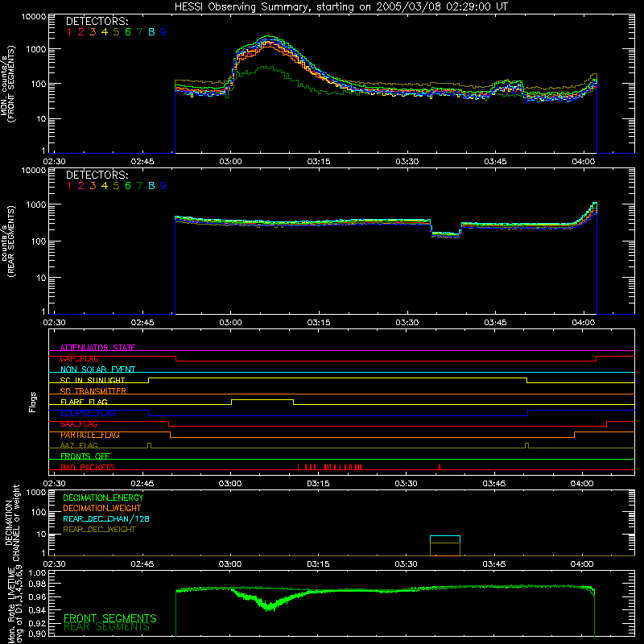Image resolution: width=644 pixels, height=644 pixels.
Task: Click the 03:00 tick label under front segments plot
Action: pos(230,162)
